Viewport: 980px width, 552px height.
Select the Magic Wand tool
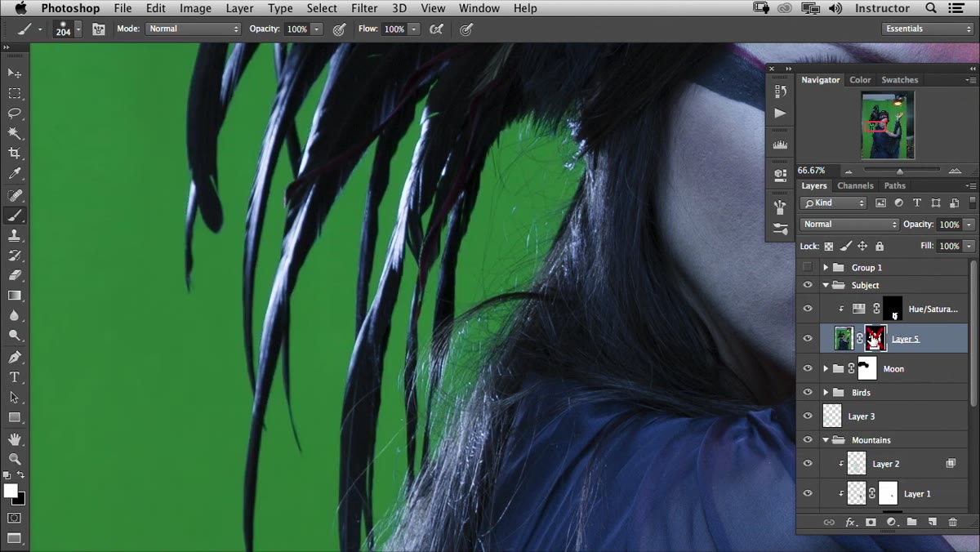15,134
